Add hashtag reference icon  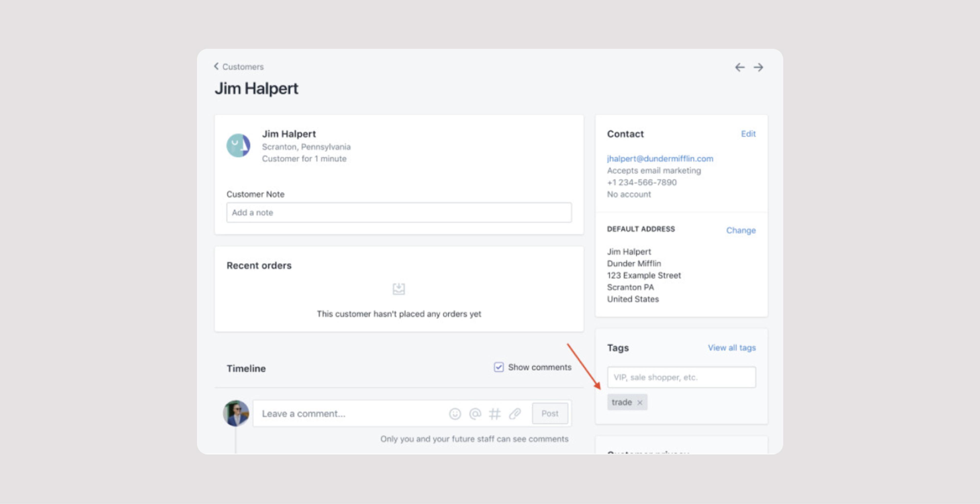[x=495, y=413]
